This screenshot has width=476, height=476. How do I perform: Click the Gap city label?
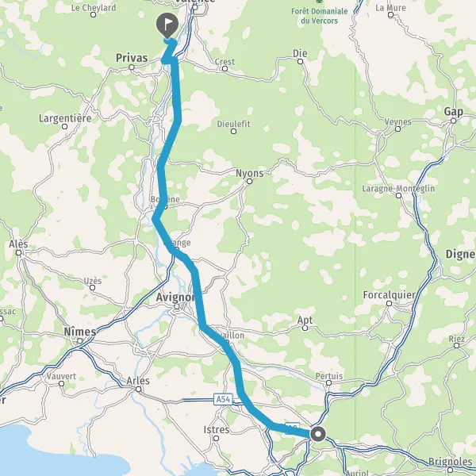click(x=454, y=111)
